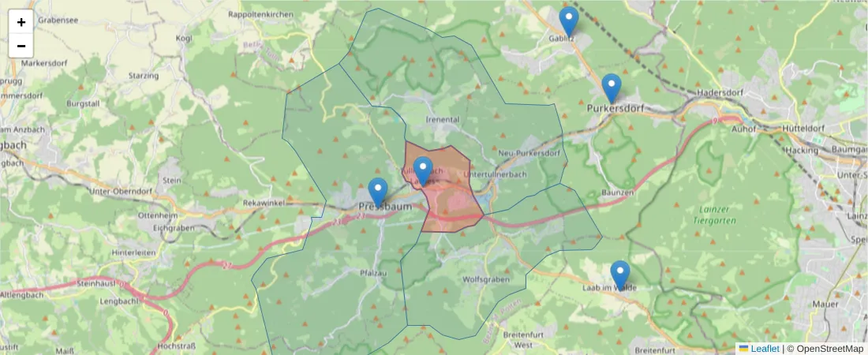Select the marker inside the red polygon
Image resolution: width=868 pixels, height=355 pixels.
pyautogui.click(x=423, y=170)
